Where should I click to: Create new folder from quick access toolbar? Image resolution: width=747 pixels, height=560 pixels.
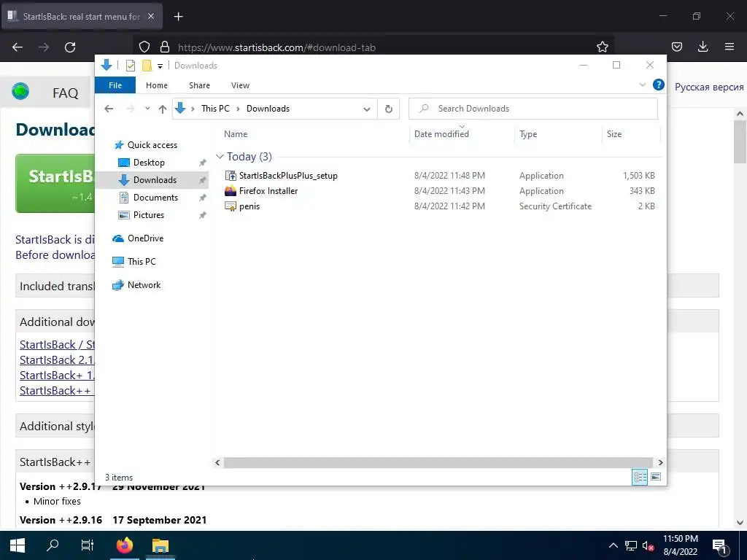click(x=147, y=65)
